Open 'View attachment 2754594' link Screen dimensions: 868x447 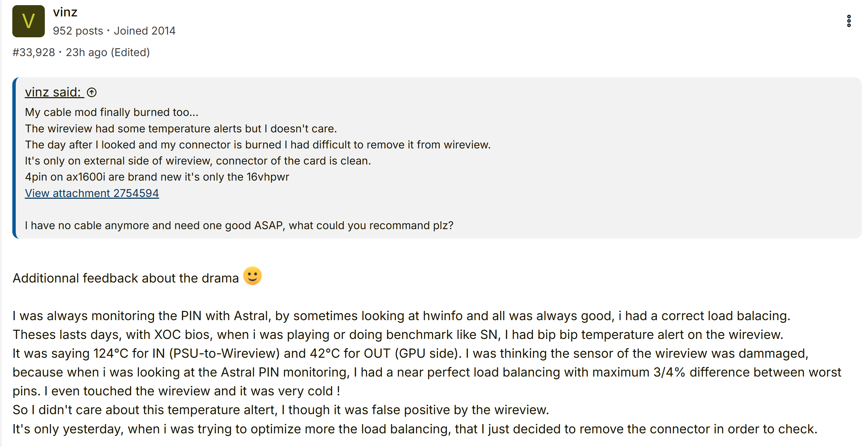tap(92, 193)
